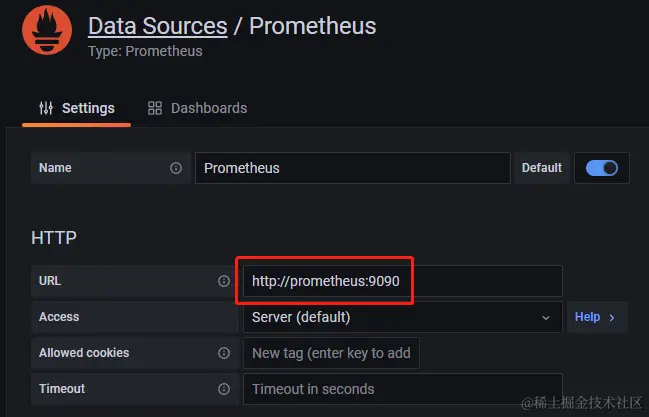
Task: Click the Default label next to toggle
Action: click(x=542, y=168)
